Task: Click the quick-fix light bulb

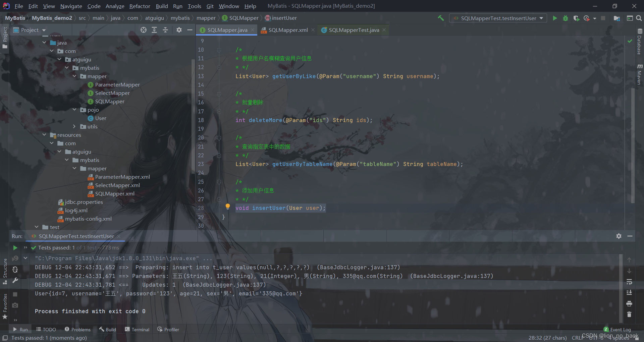Action: 228,207
